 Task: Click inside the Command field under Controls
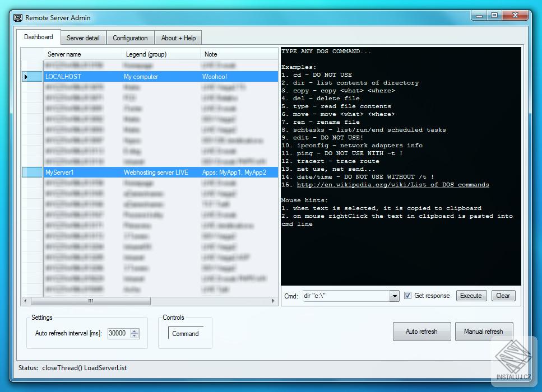[185, 333]
